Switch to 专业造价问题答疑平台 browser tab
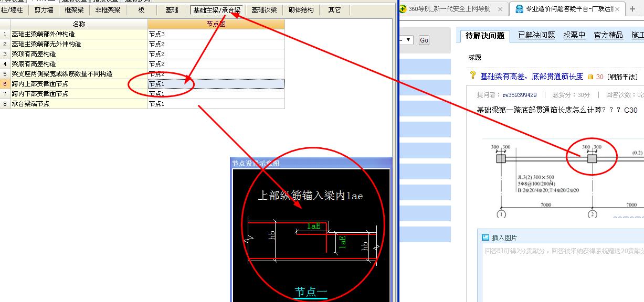The image size is (644, 302). [567, 9]
